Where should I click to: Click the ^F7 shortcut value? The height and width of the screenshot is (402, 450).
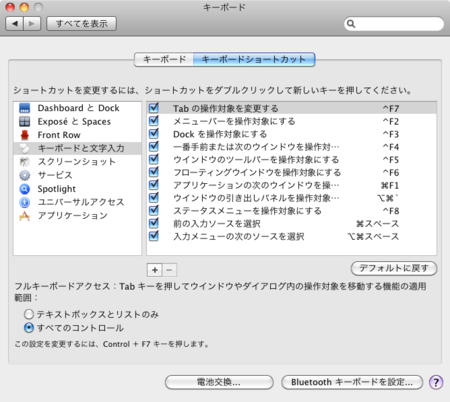pyautogui.click(x=391, y=109)
